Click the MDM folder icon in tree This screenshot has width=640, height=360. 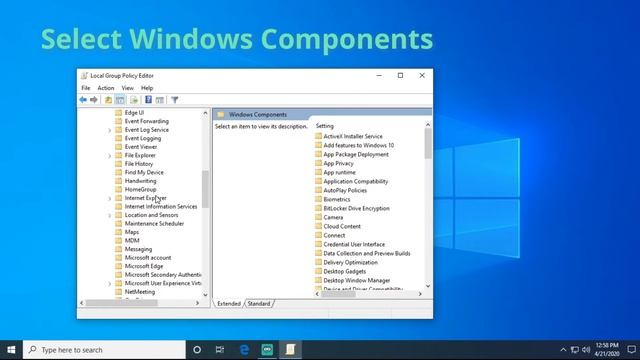click(118, 240)
